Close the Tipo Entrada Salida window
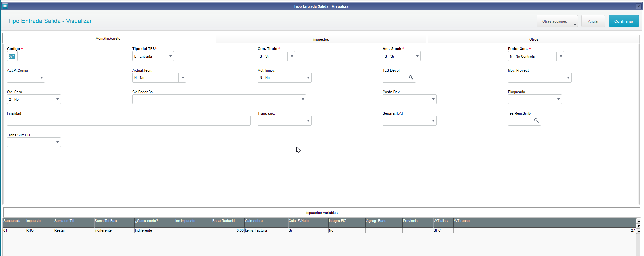Screen dimensions: 644x256 pyautogui.click(x=638, y=6)
